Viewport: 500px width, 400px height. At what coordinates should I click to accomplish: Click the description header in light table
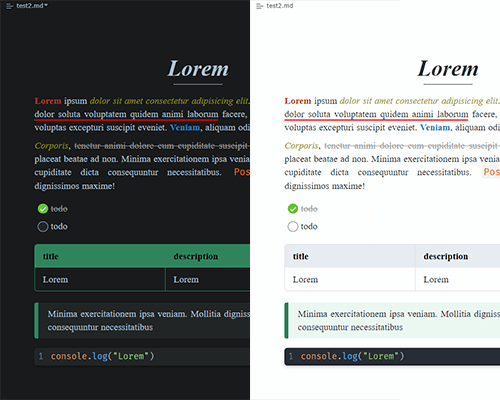click(x=446, y=256)
